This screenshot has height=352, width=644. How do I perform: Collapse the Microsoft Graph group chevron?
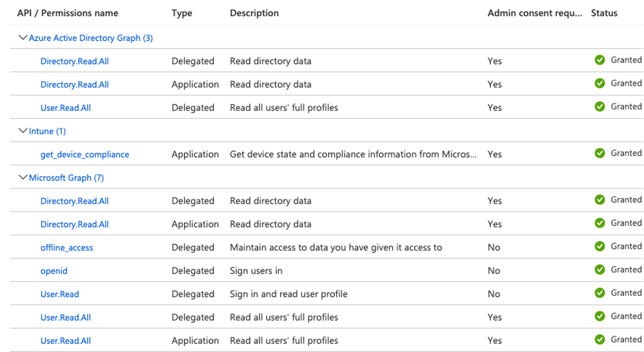(23, 177)
